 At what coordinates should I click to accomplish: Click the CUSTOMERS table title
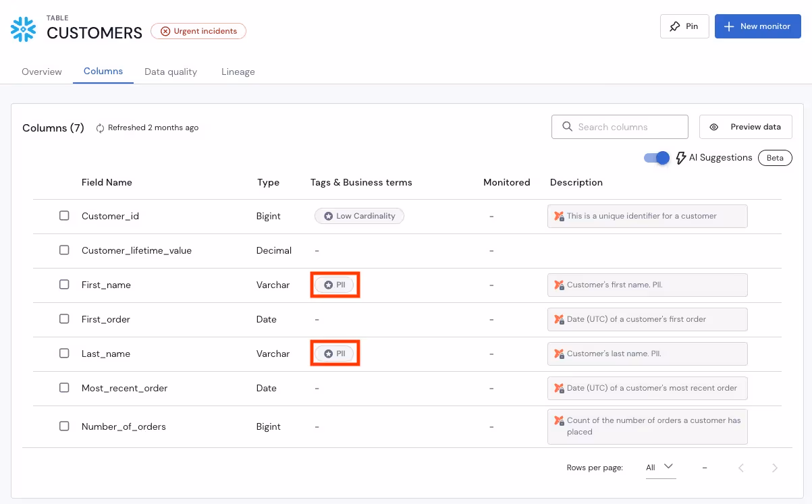[94, 32]
